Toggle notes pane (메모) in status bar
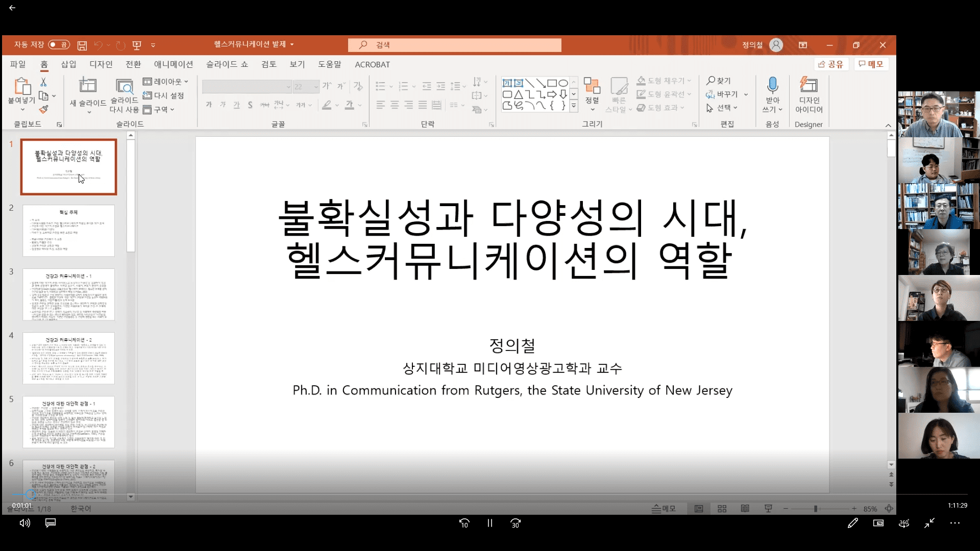 pyautogui.click(x=664, y=509)
